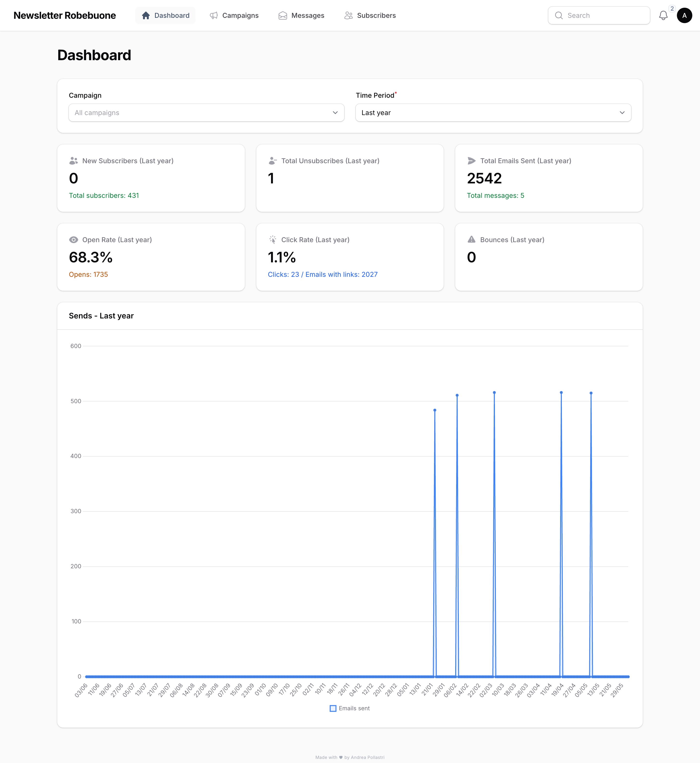Click the 03/06 x-axis date label
This screenshot has width=700, height=763.
(x=81, y=690)
